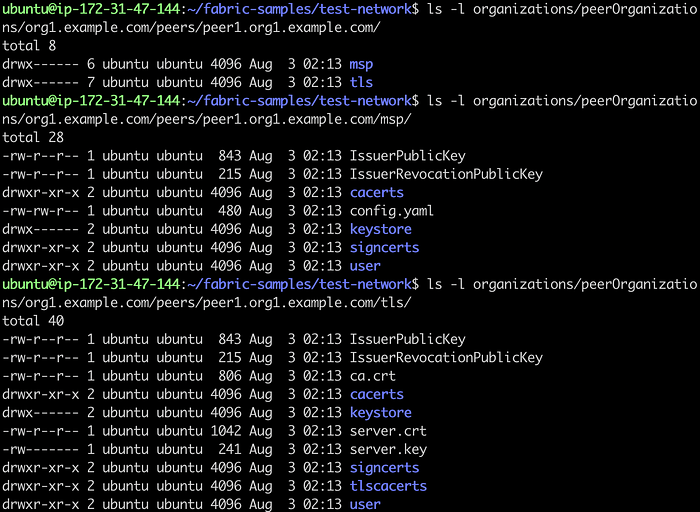The height and width of the screenshot is (512, 700).
Task: Click user directory in listing under total 28
Action: click(x=365, y=266)
